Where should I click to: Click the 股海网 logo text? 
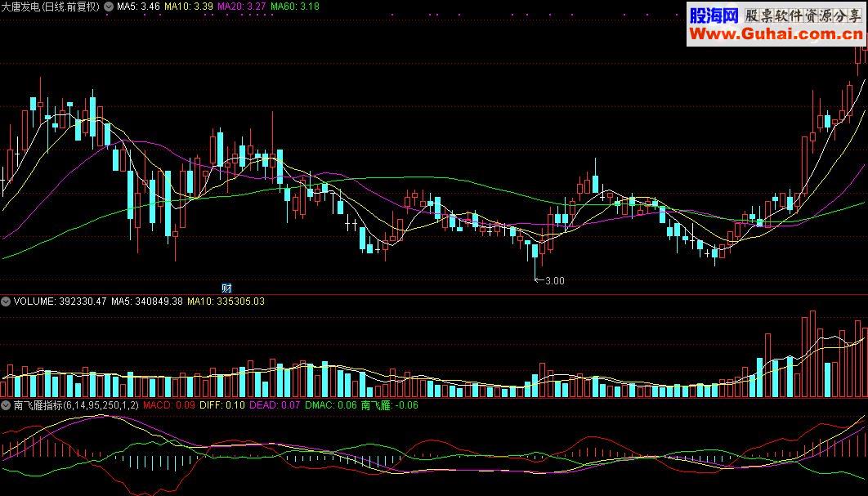pos(714,15)
